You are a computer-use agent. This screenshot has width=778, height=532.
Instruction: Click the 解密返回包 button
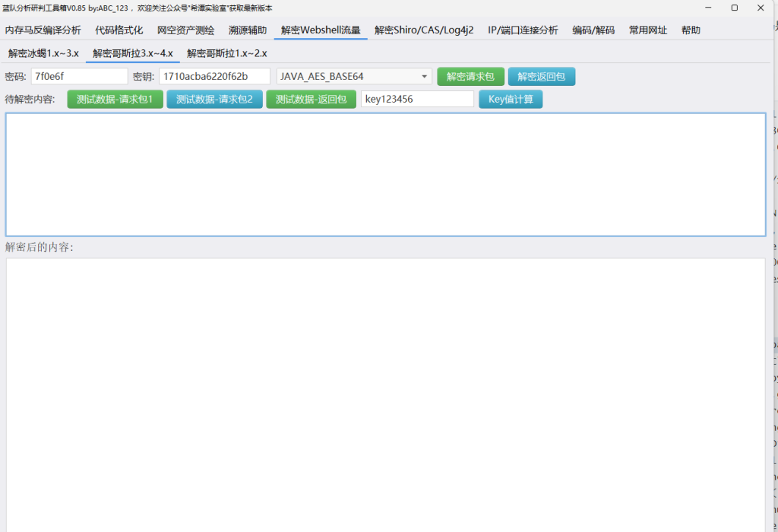click(542, 77)
